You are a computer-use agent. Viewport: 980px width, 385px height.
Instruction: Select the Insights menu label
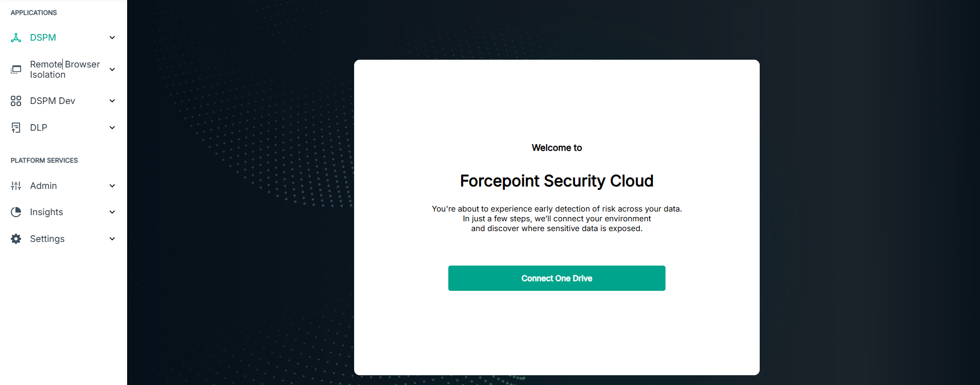pyautogui.click(x=46, y=212)
